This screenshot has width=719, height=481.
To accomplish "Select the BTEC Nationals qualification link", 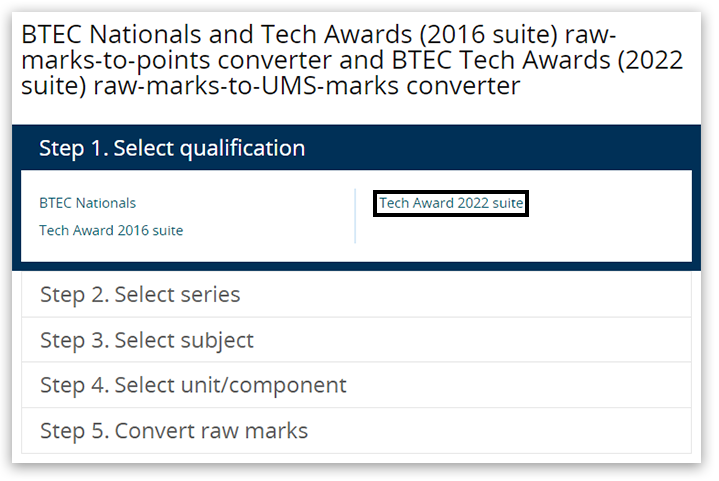I will (x=87, y=203).
